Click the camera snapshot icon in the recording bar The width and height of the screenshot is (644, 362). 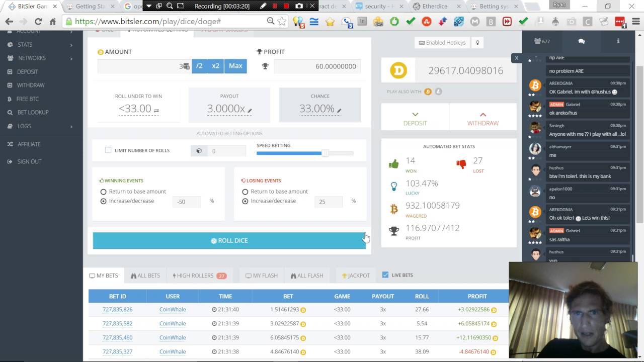coord(299,6)
